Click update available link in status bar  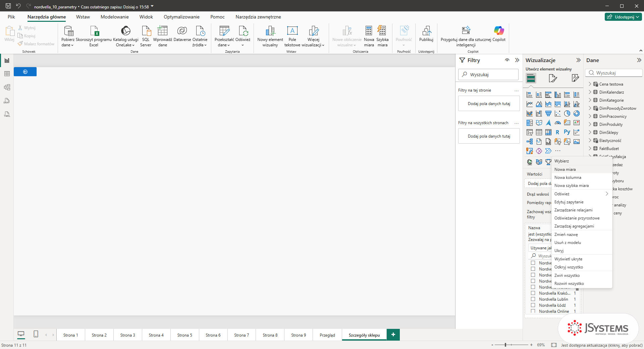pos(602,345)
